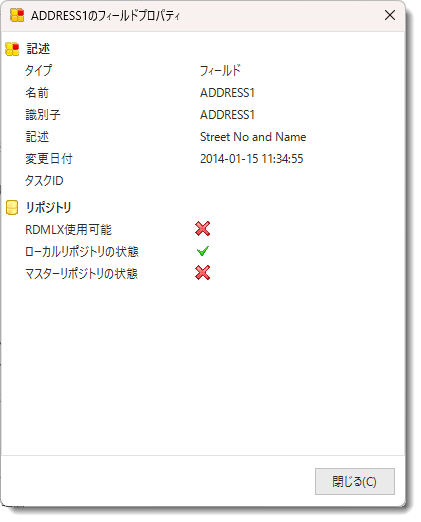
Task: Select the 記述 section header
Action: click(x=38, y=49)
